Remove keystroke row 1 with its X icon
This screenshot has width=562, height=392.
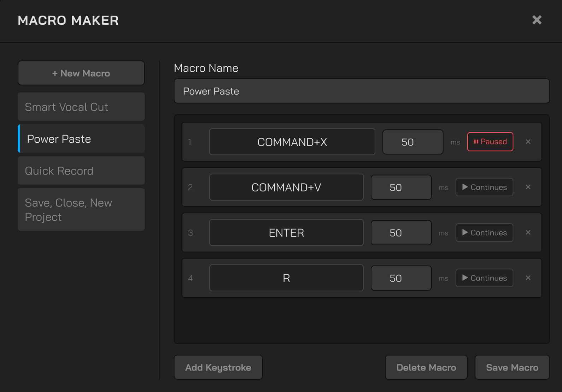[528, 142]
